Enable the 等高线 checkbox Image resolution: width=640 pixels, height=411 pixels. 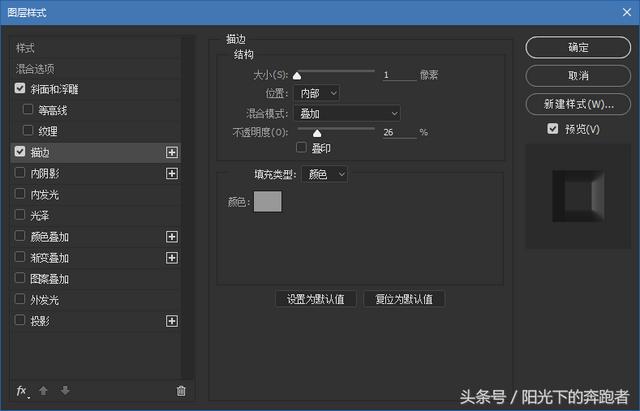coord(28,109)
